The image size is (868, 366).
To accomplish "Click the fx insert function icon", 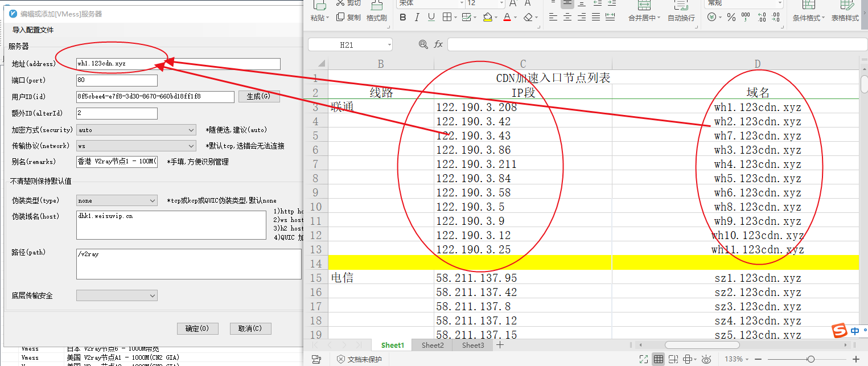I will point(438,44).
